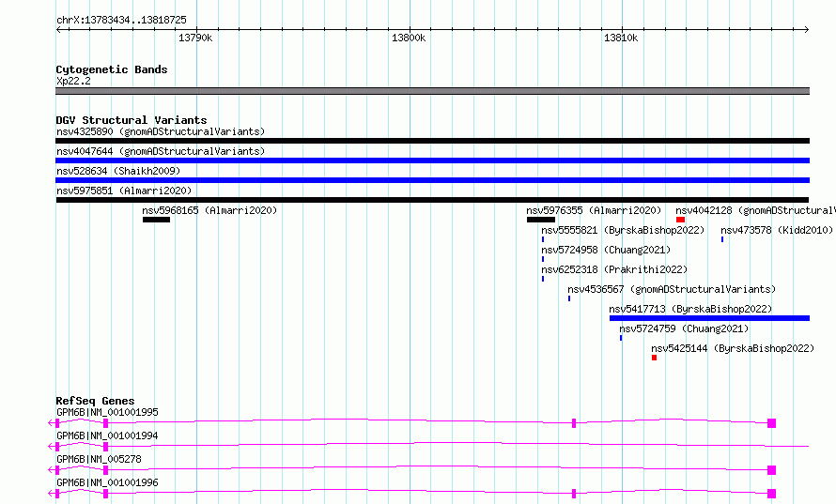Click the black bar under nsv5975851
The image size is (836, 504).
(432, 200)
